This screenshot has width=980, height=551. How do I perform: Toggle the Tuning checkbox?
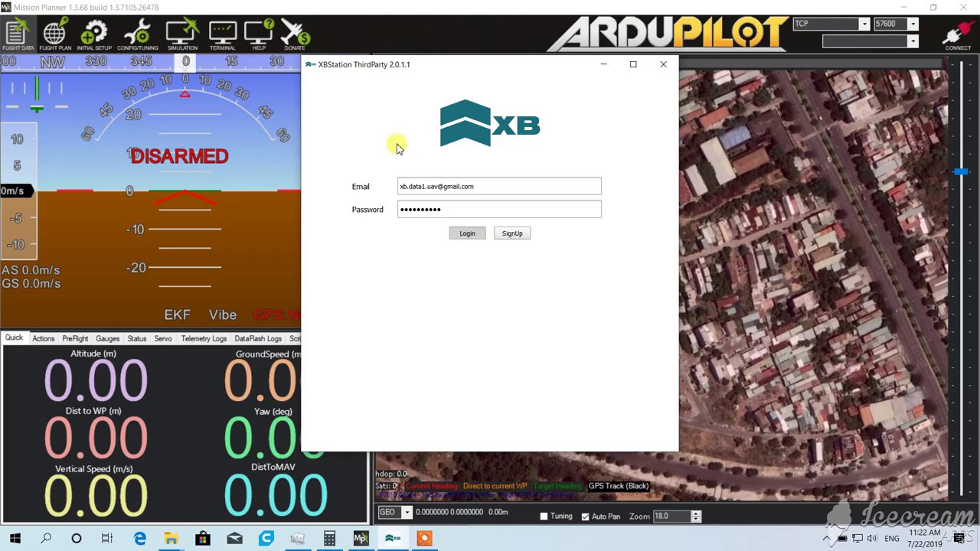tap(544, 517)
